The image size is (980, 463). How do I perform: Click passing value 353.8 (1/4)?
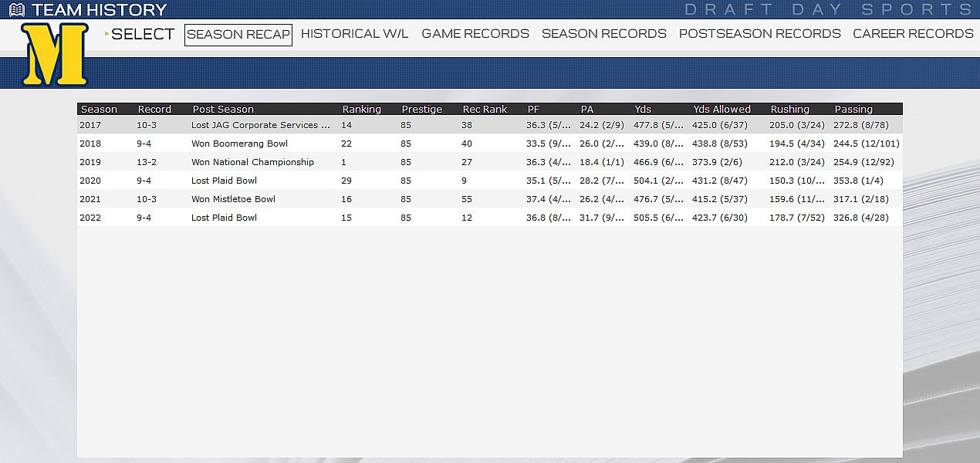(858, 181)
